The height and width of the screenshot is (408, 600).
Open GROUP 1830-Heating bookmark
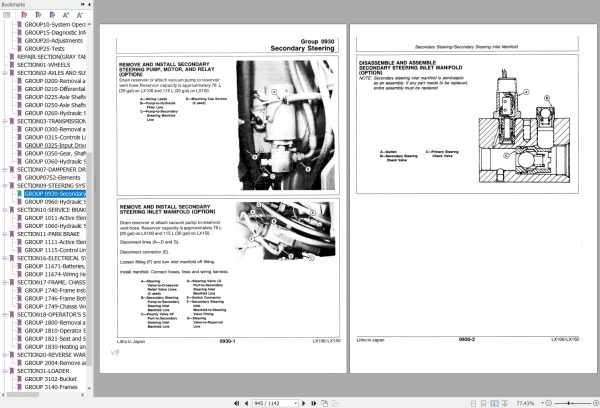pos(55,347)
